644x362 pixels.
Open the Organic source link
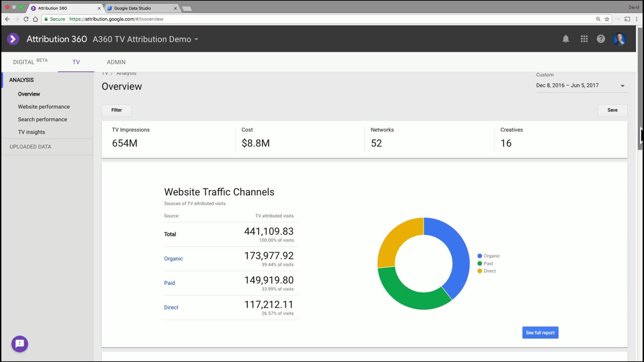pos(174,258)
